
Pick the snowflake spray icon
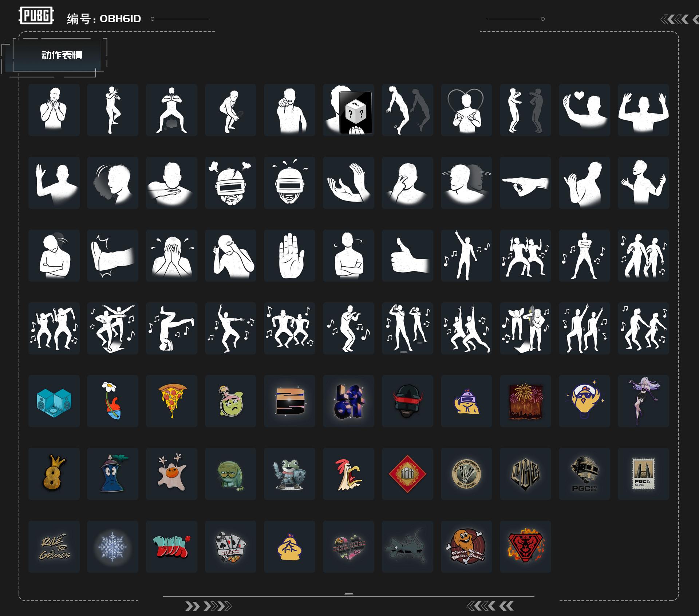click(x=112, y=547)
